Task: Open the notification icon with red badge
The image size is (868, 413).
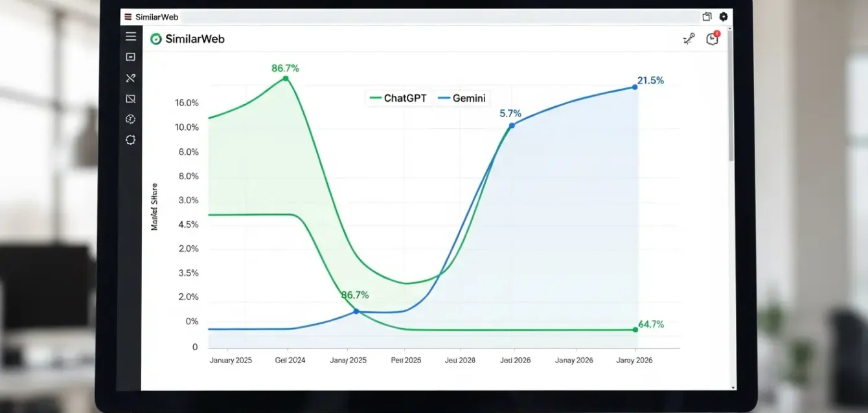Action: tap(713, 39)
